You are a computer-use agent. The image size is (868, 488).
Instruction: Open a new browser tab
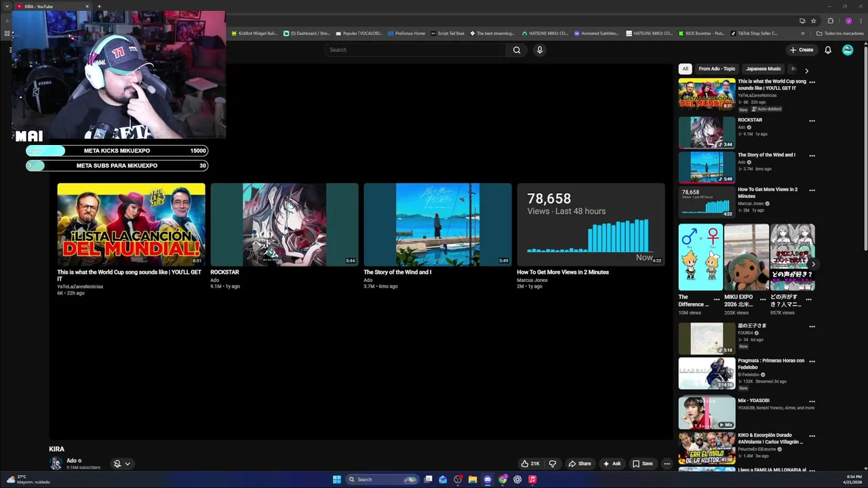[x=99, y=6]
